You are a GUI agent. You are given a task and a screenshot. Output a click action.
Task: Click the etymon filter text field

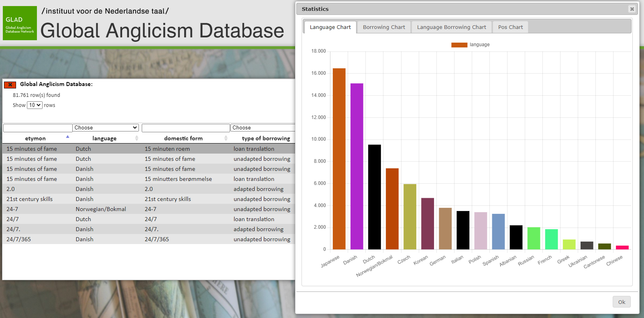(38, 128)
